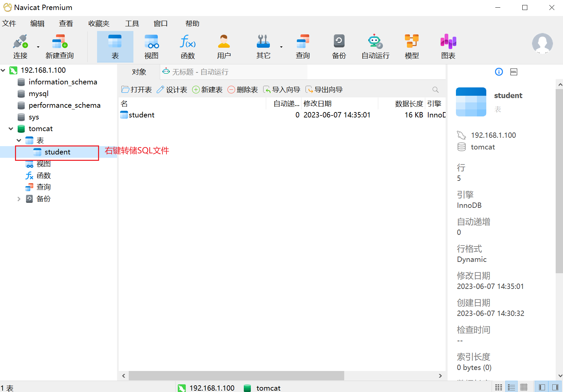This screenshot has height=392, width=563.
Task: Open the 连接 dropdown arrow
Action: click(38, 47)
